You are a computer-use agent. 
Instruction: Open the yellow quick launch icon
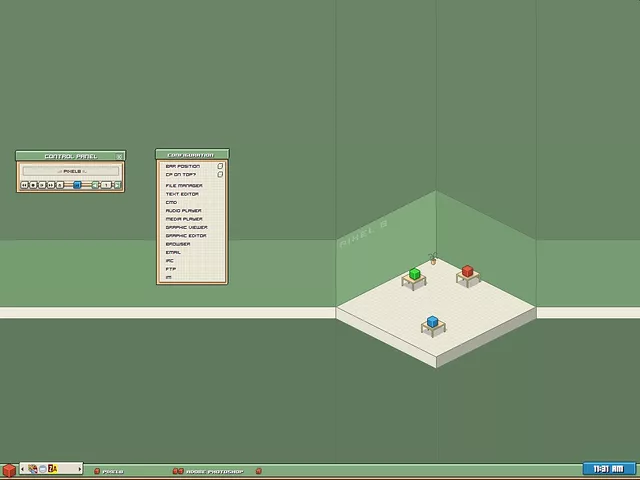pyautogui.click(x=53, y=469)
